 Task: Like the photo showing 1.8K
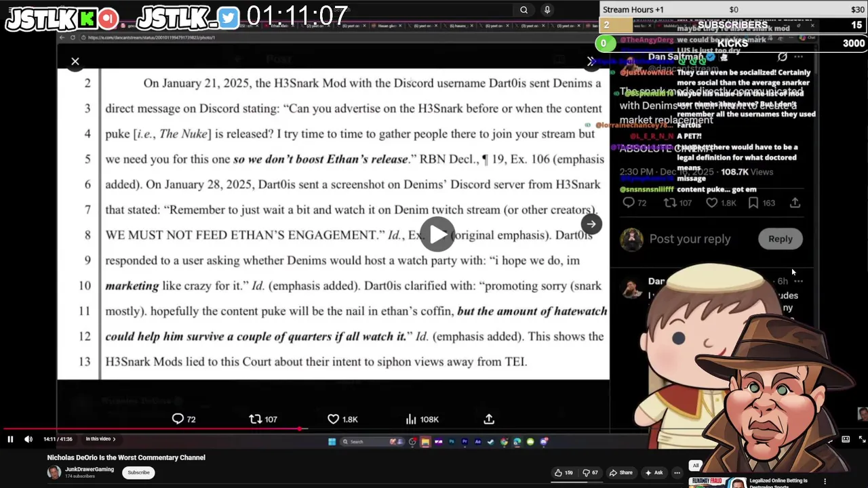342,419
